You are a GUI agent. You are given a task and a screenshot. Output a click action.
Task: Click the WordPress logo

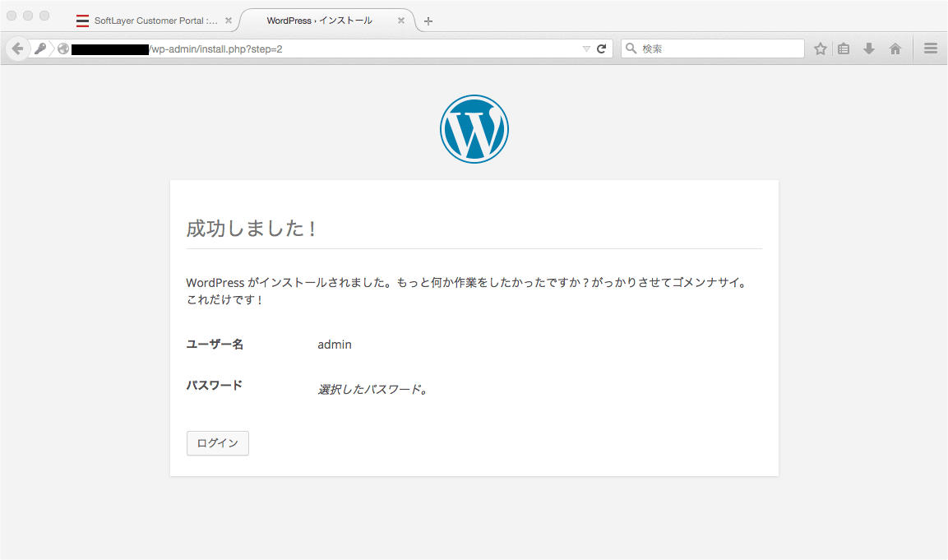point(474,129)
